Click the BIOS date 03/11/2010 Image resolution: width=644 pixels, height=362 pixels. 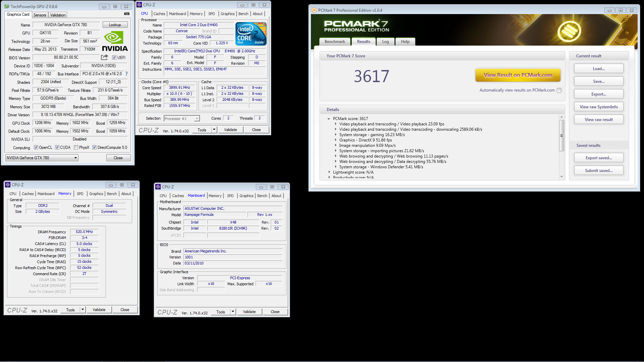[x=233, y=263]
